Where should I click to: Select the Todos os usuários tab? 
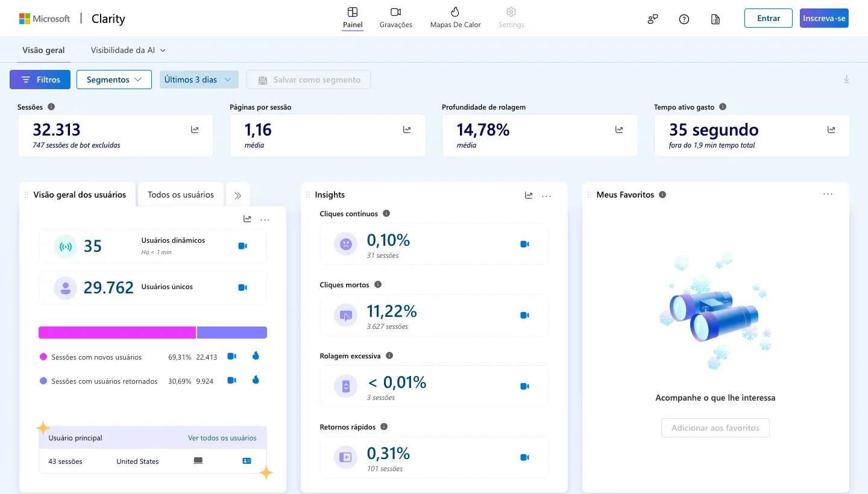pos(181,195)
